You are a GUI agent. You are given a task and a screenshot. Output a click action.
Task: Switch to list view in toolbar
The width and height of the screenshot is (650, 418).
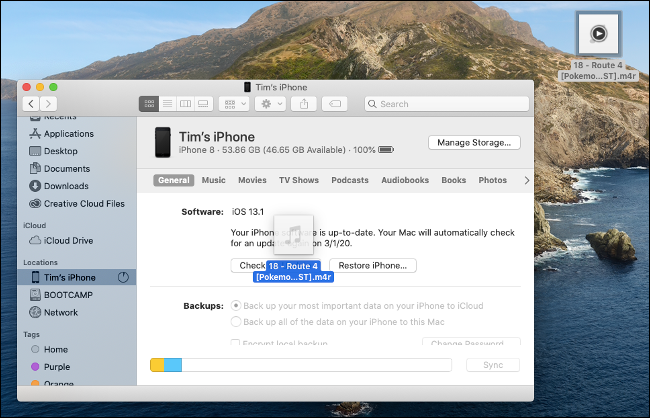pos(167,103)
